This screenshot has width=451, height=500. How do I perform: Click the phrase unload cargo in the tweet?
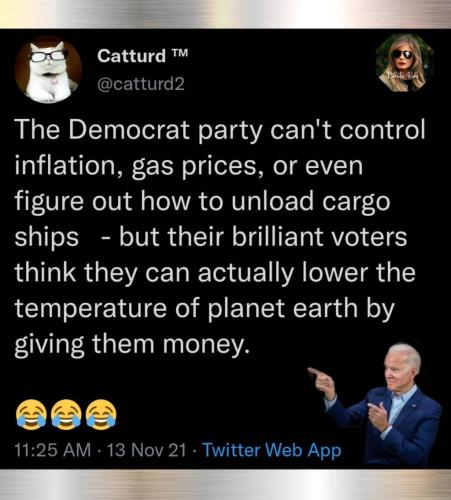(310, 201)
